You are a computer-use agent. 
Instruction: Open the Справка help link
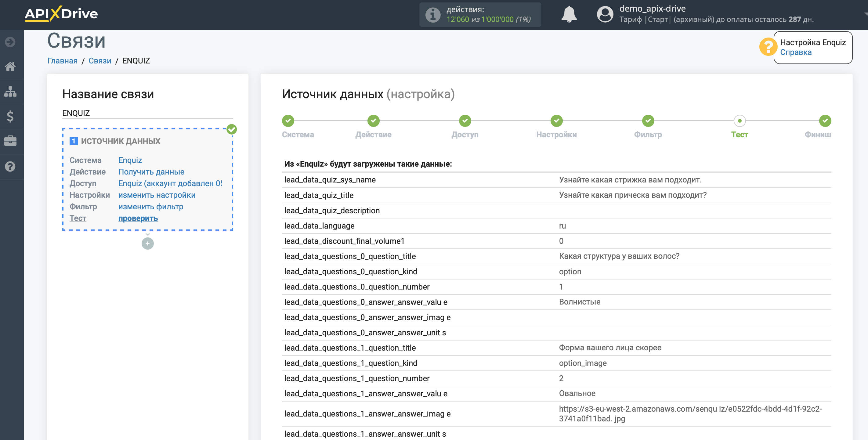796,52
